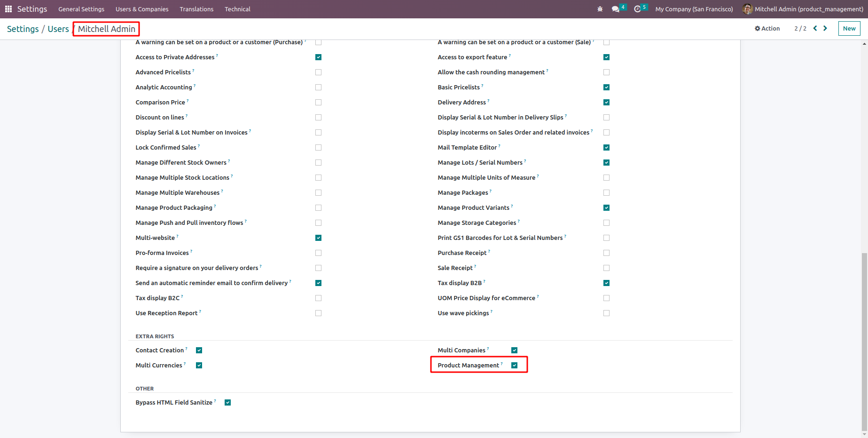Go to previous record arrow
This screenshot has width=868, height=438.
[x=815, y=28]
